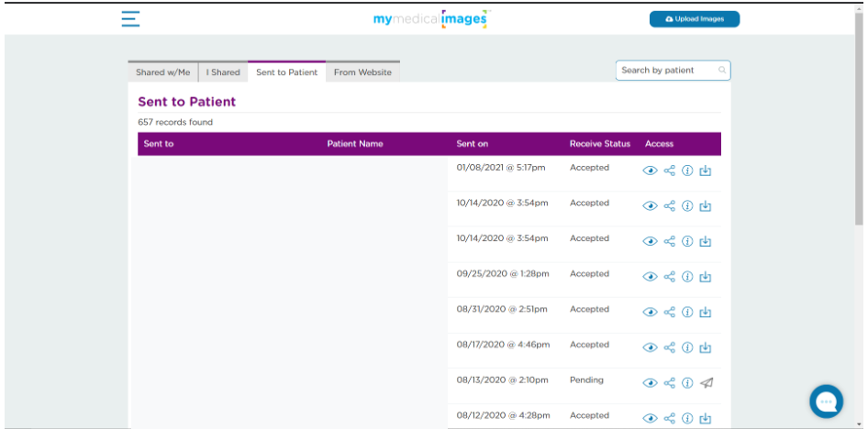Click the Sent to column header
The image size is (868, 429).
coord(159,144)
